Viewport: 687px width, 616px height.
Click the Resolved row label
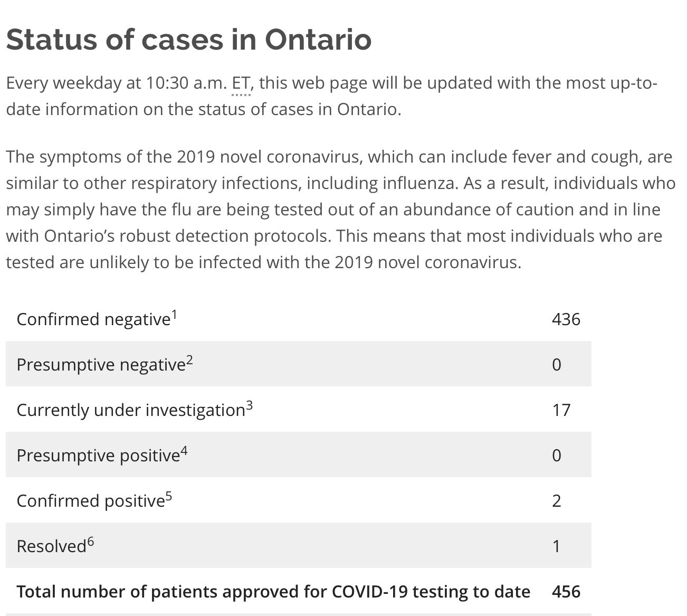[x=51, y=546]
